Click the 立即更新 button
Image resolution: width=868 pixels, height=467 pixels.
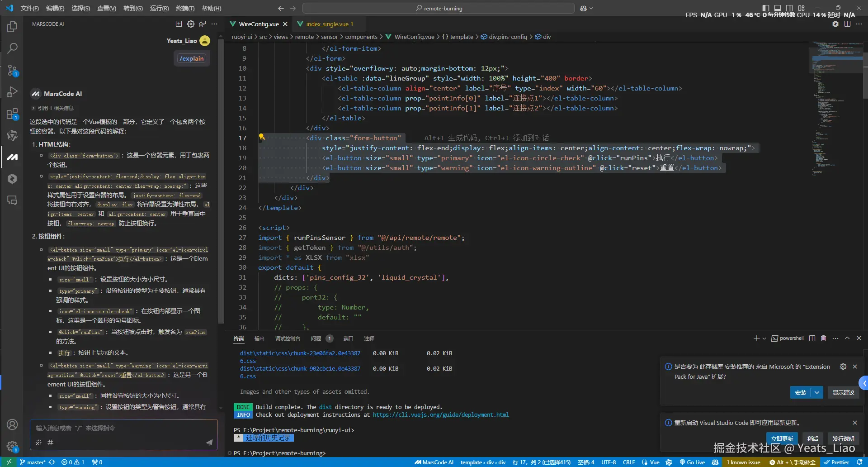(x=782, y=438)
